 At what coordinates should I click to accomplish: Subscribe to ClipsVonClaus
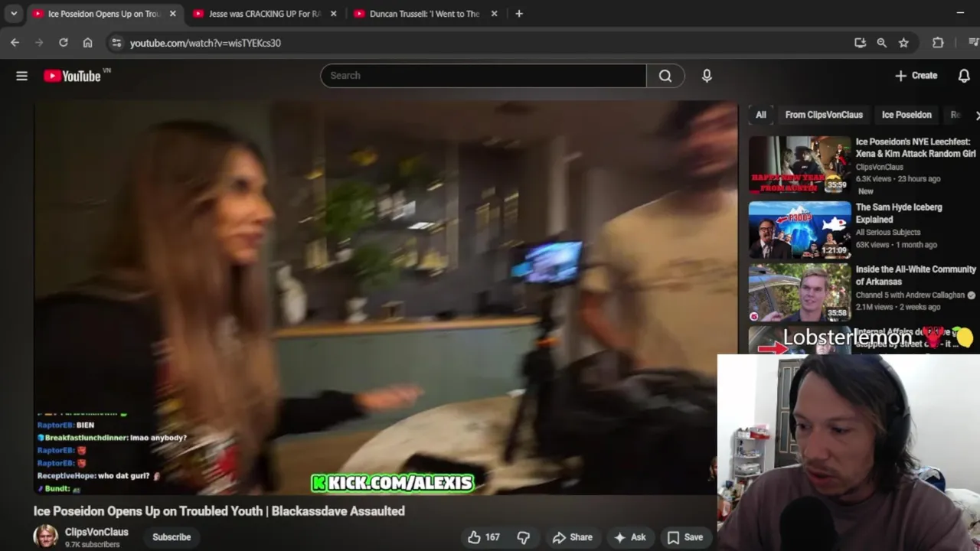pyautogui.click(x=171, y=537)
